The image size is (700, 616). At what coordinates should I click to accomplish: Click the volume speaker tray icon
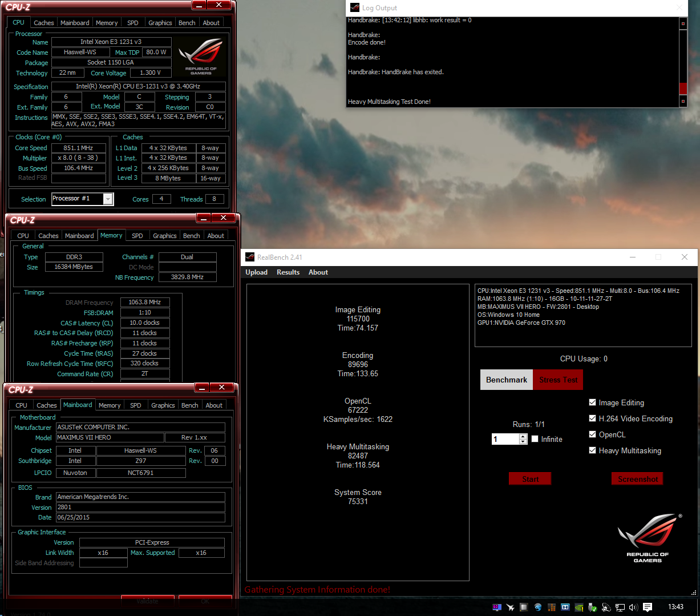click(x=633, y=607)
